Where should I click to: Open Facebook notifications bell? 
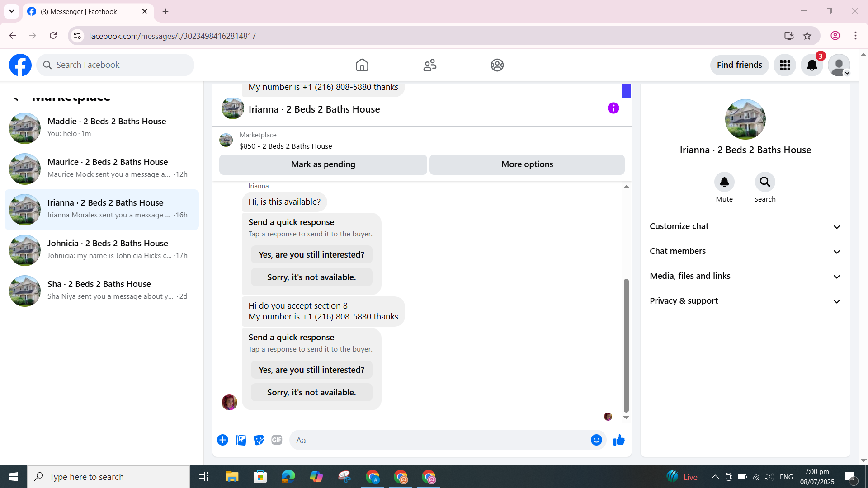point(812,65)
